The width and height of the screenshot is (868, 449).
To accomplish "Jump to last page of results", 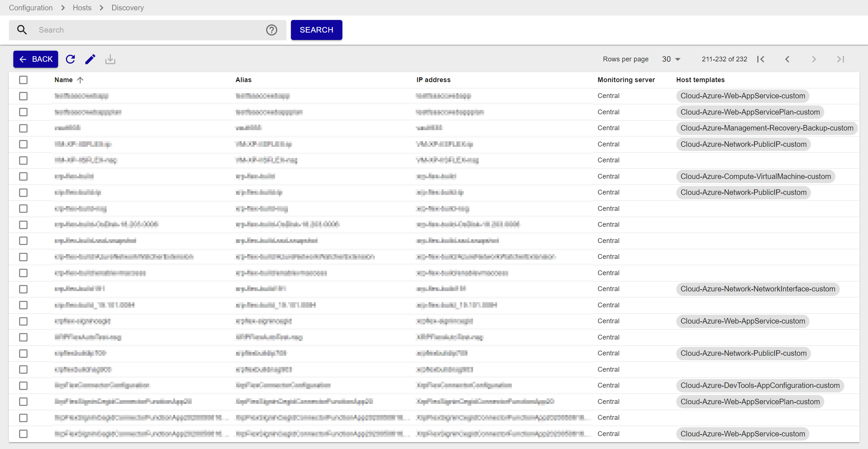I will pos(841,59).
